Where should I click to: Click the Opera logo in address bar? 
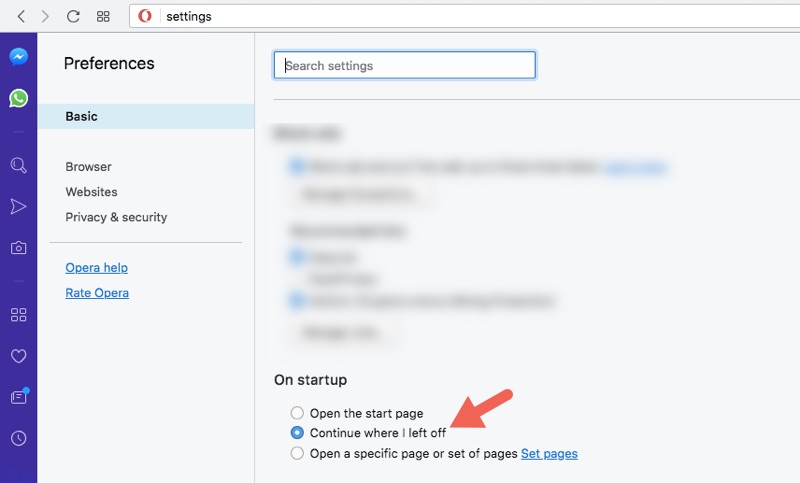[145, 16]
